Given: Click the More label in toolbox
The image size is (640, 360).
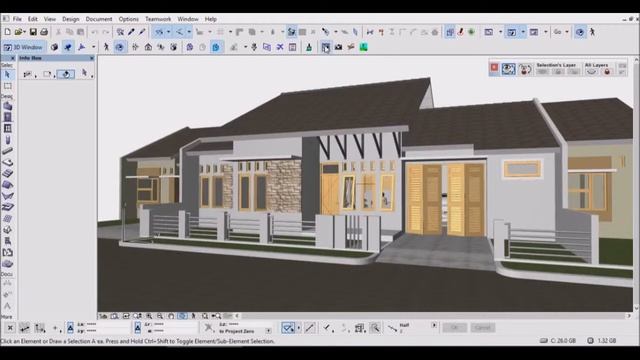Looking at the screenshot, I should coord(7,316).
